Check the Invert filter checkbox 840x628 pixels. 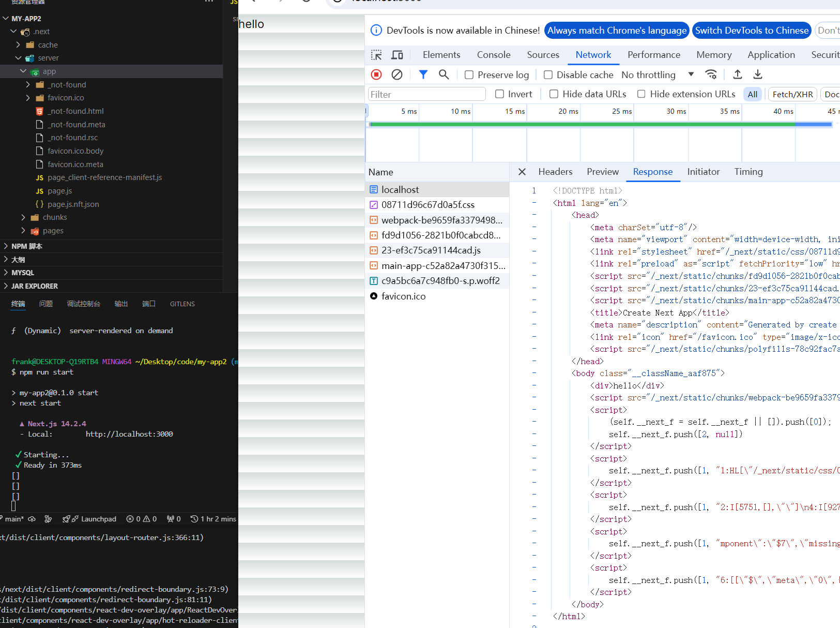(x=499, y=94)
